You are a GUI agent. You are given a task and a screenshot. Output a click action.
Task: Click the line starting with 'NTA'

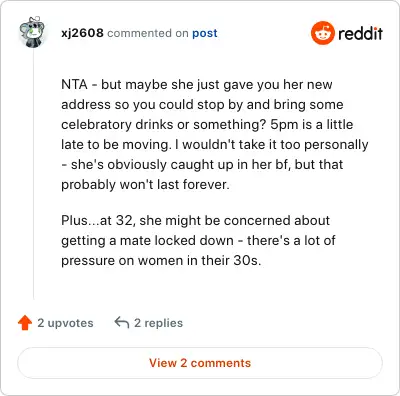point(197,84)
